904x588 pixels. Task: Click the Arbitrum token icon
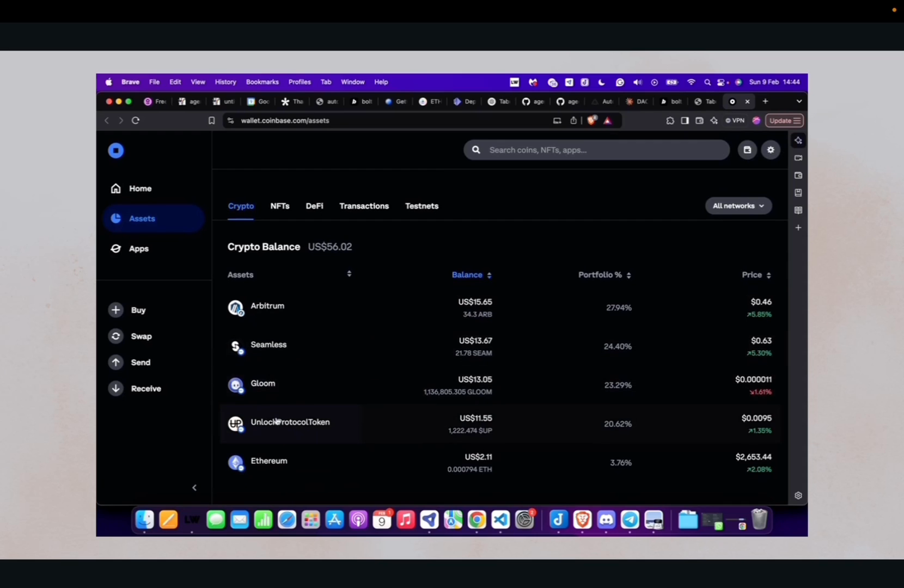coord(235,308)
